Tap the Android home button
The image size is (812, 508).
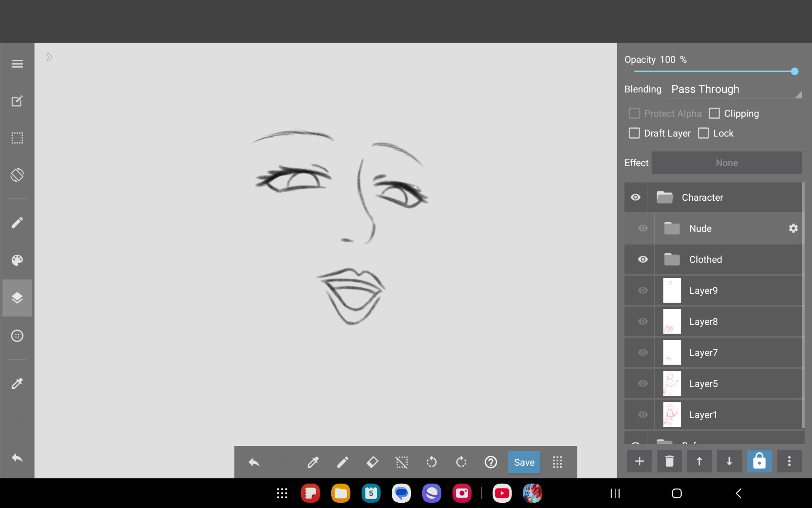(x=676, y=493)
